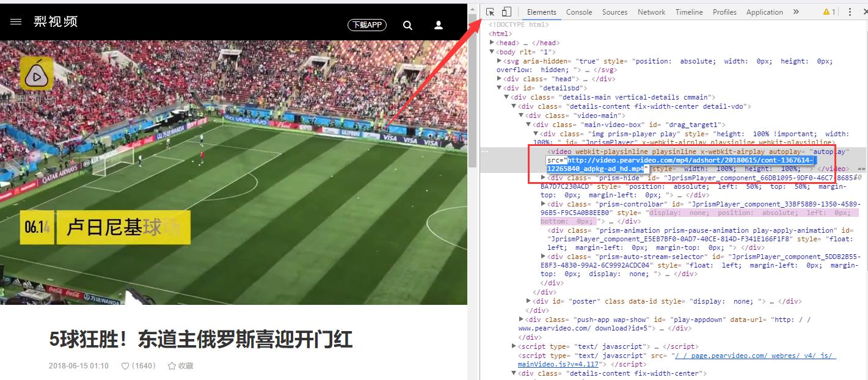
Task: Collapse the body element node
Action: (491, 51)
